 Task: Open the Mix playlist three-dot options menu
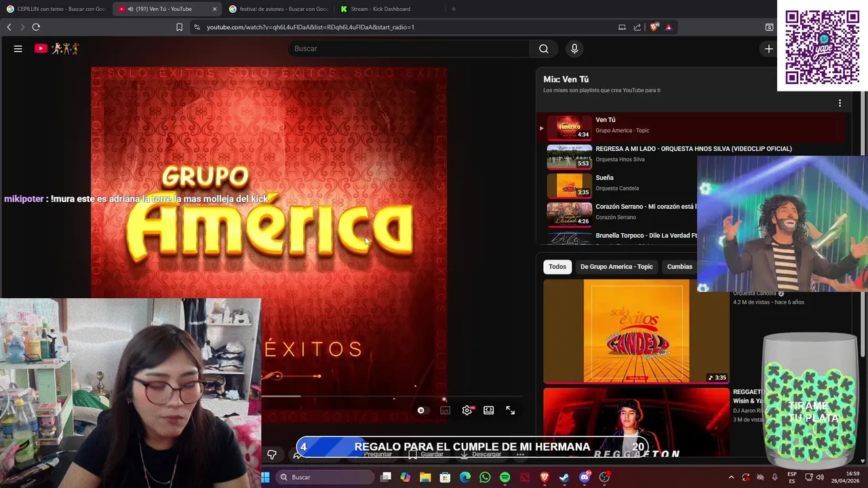pos(840,103)
